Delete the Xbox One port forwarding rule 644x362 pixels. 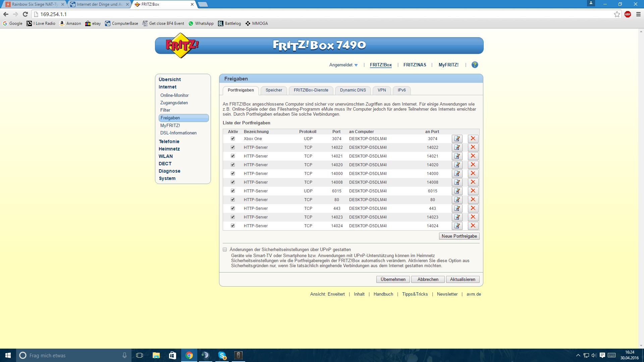[473, 139]
